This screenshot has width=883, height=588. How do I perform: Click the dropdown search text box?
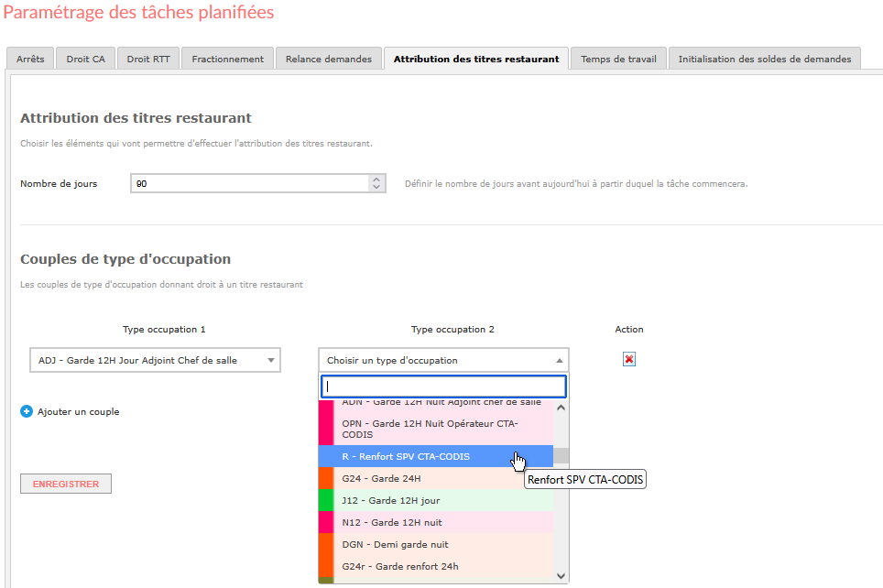coord(443,387)
